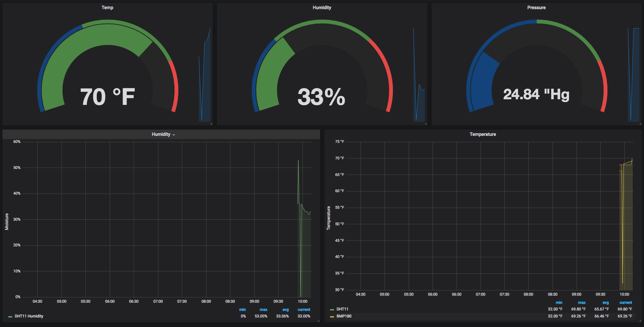This screenshot has height=327, width=644.
Task: Click the green DHT11 temperature color swatch
Action: (x=332, y=309)
